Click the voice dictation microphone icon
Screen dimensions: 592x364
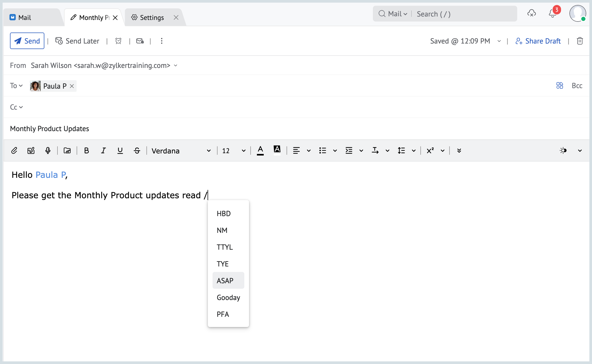[48, 151]
